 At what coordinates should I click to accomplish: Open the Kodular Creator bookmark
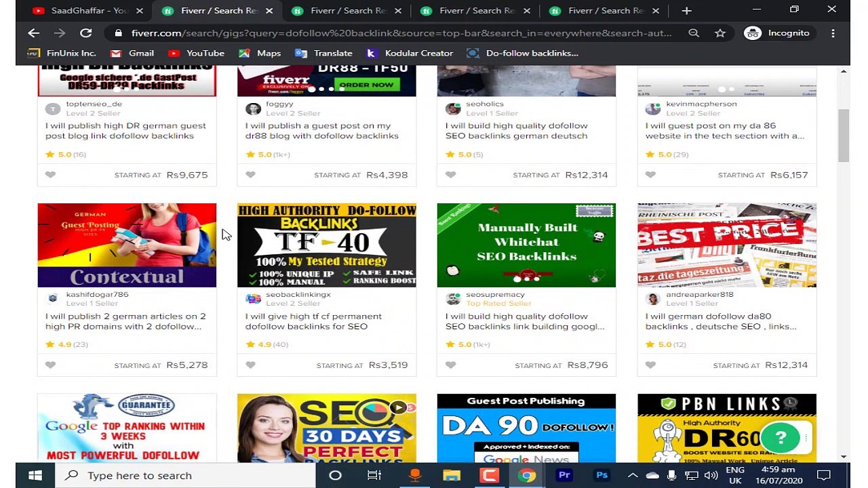coord(410,53)
